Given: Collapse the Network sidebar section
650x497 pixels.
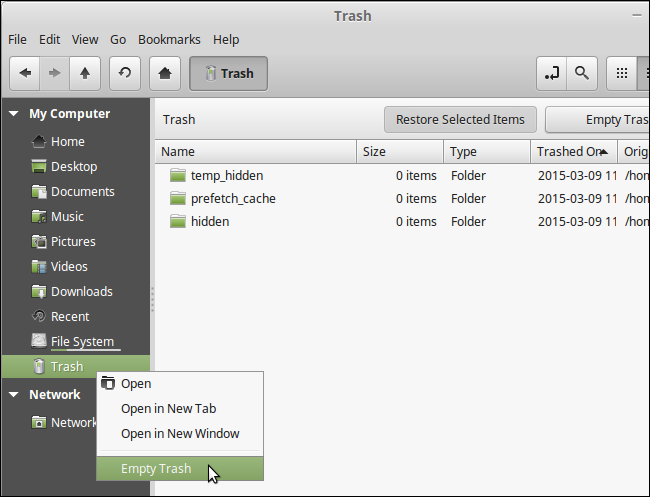Looking at the screenshot, I should coord(14,394).
